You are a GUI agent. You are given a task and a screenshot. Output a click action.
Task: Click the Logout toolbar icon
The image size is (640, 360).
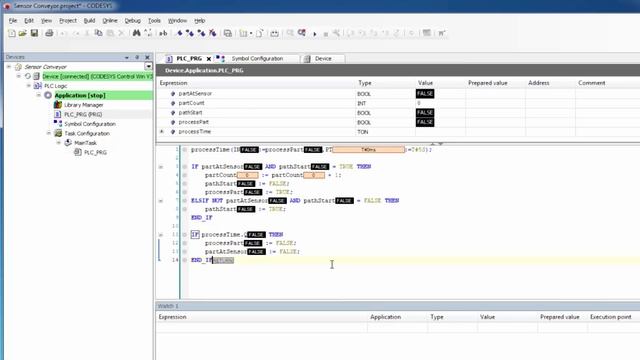tap(302, 33)
